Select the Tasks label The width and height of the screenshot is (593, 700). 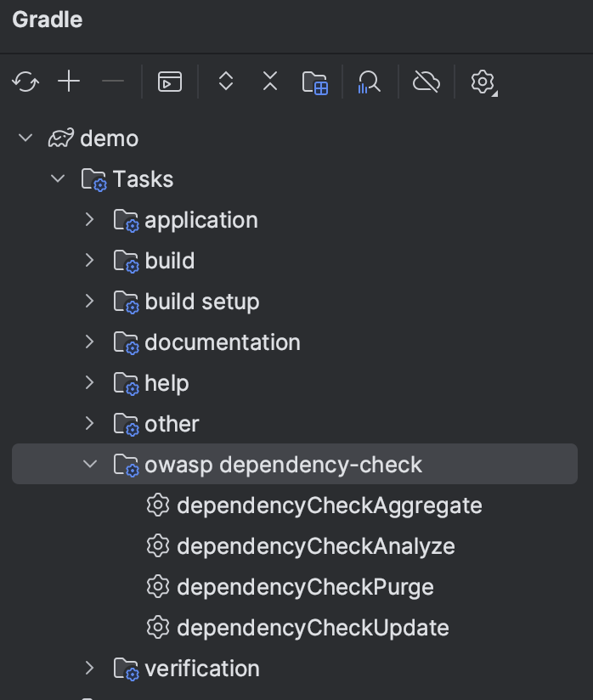click(x=143, y=179)
